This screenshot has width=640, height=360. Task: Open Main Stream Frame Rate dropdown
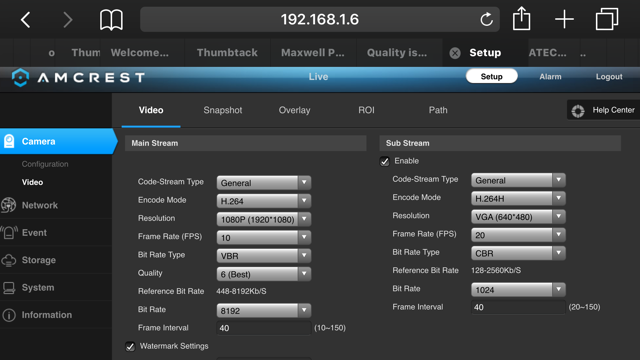pyautogui.click(x=264, y=237)
